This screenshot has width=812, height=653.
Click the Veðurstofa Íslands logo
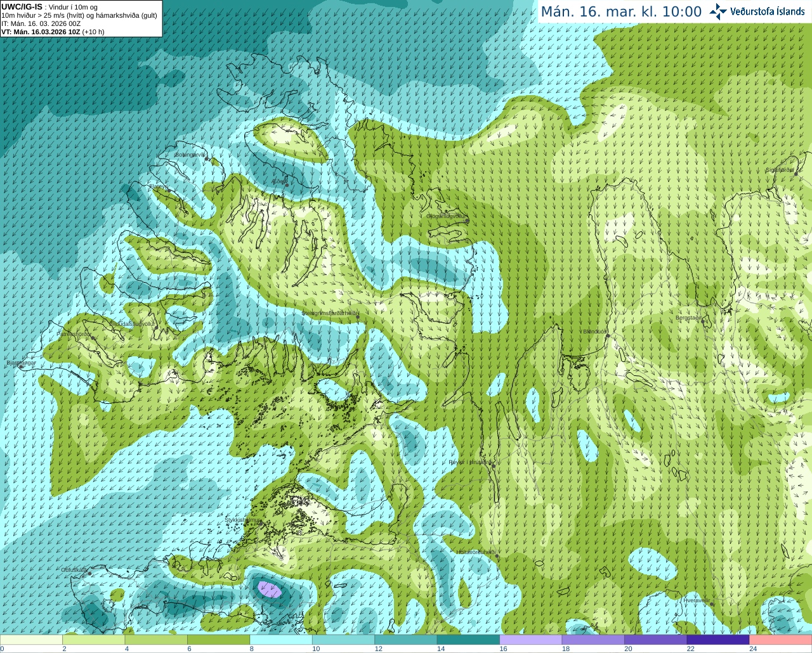click(757, 11)
